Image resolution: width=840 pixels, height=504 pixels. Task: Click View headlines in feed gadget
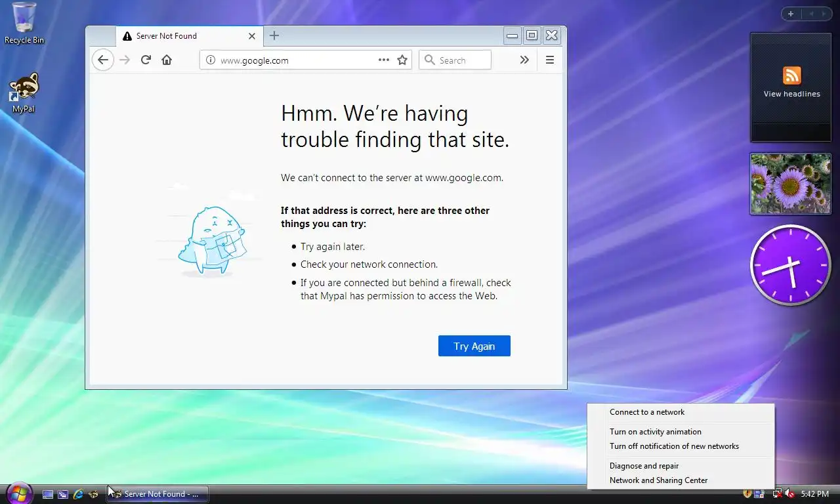[x=791, y=94]
